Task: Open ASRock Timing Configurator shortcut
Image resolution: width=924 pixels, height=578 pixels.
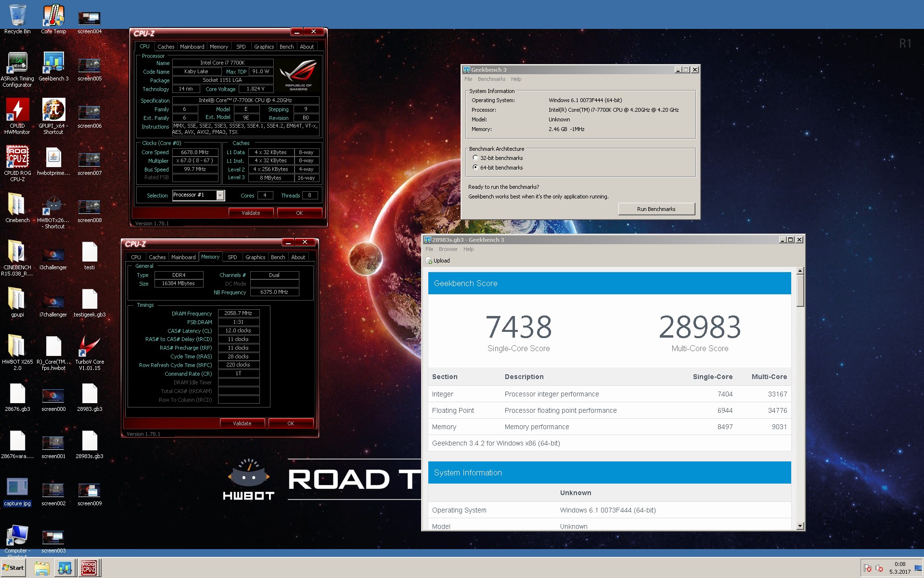Action: [x=17, y=69]
